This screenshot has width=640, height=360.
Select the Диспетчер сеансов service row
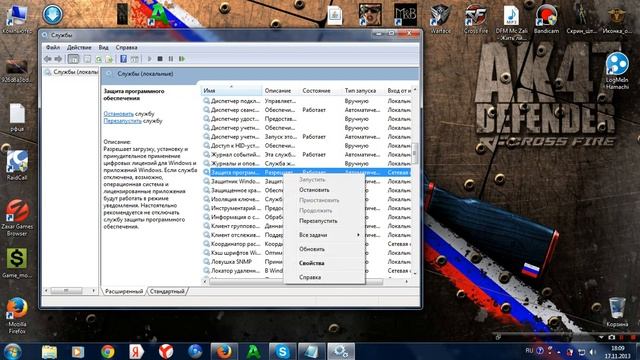[x=306, y=110]
